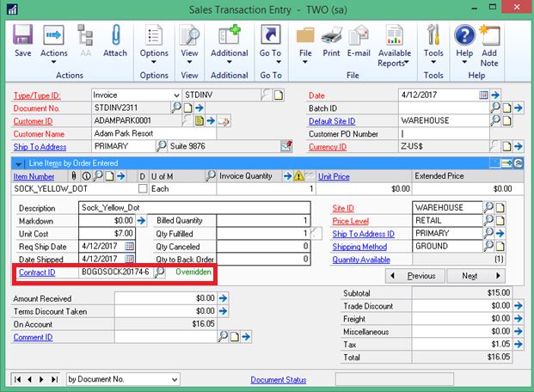Viewport: 534px width, 392px height.
Task: Click the E-mail envelope icon
Action: [x=359, y=36]
